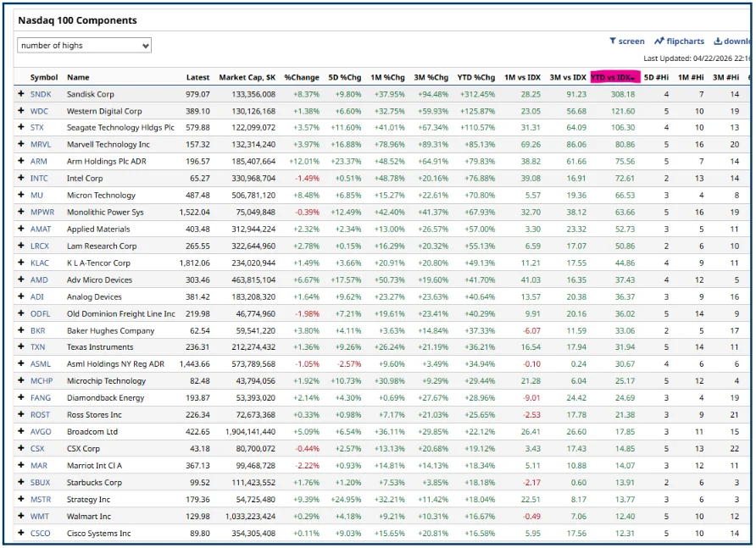Select the 'Sandisk Corp' name cell

91,94
